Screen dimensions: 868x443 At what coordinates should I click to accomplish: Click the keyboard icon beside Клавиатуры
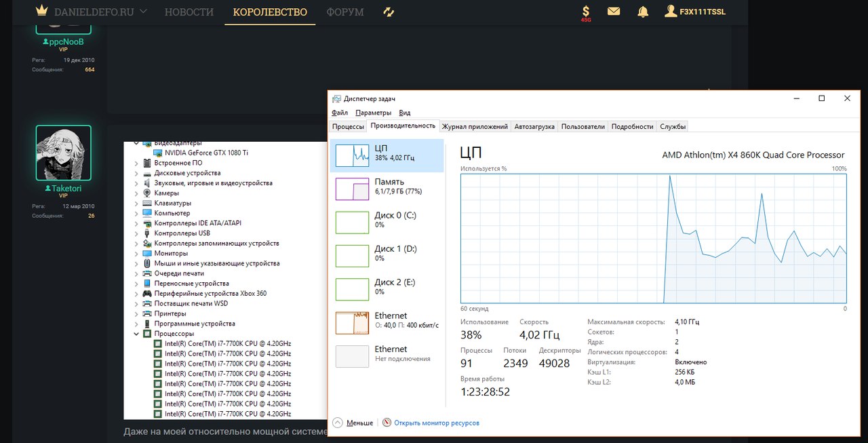pos(147,203)
